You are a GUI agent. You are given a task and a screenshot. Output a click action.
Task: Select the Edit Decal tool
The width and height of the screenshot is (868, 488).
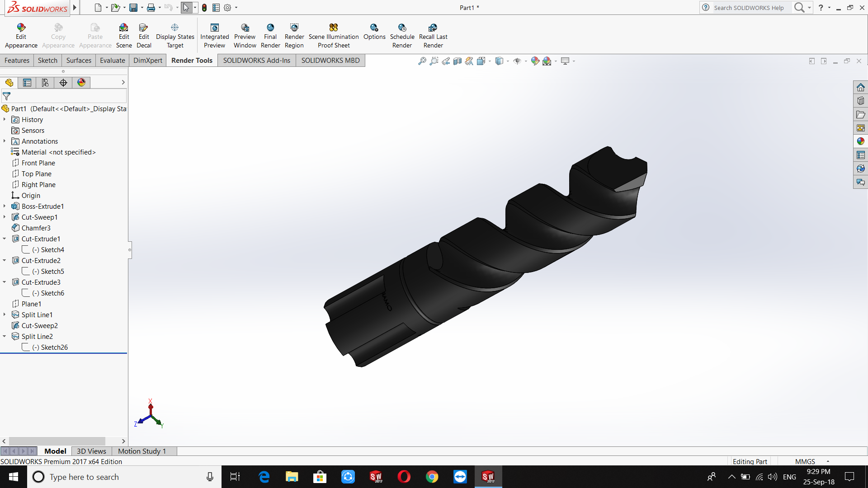pyautogui.click(x=144, y=36)
